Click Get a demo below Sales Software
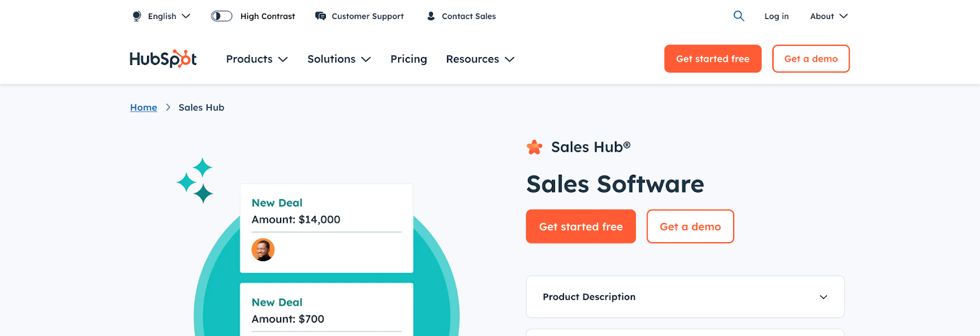The width and height of the screenshot is (980, 336). [x=690, y=226]
